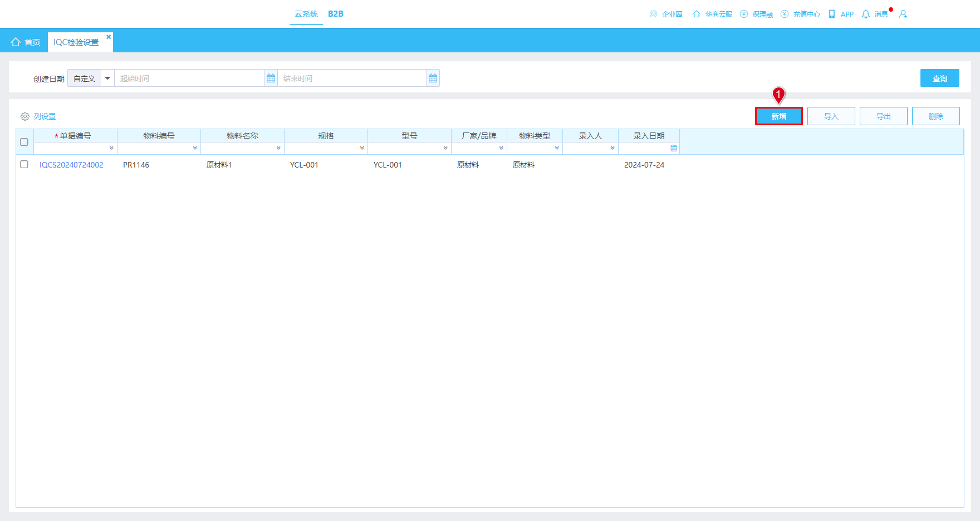
Task: Open 型号 column filter dropdown
Action: point(445,148)
